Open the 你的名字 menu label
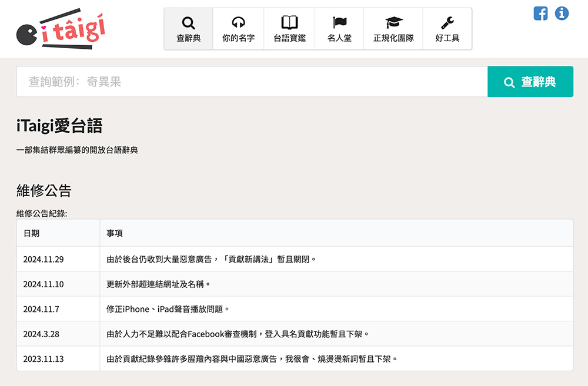Screen dimensions: 588x386 239,38
